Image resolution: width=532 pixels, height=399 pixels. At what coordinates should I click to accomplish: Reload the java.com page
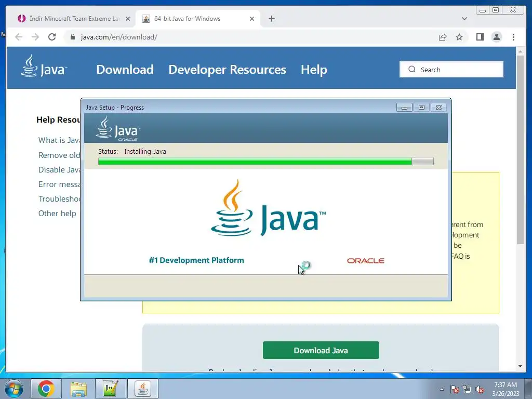(52, 37)
